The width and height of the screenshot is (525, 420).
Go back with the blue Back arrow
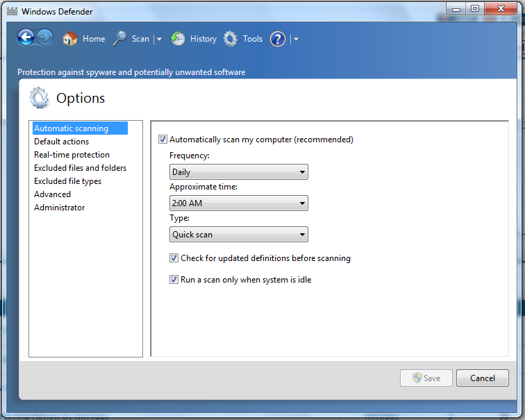coord(26,37)
